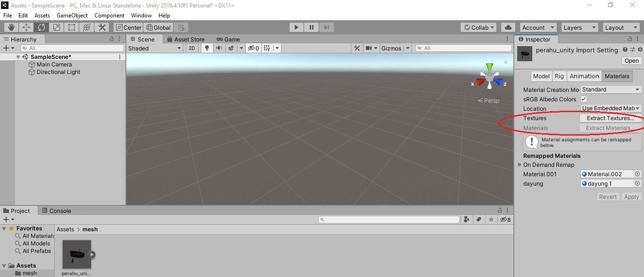Viewport: 644px width, 277px height.
Task: Toggle scene effects icon
Action: [x=231, y=48]
